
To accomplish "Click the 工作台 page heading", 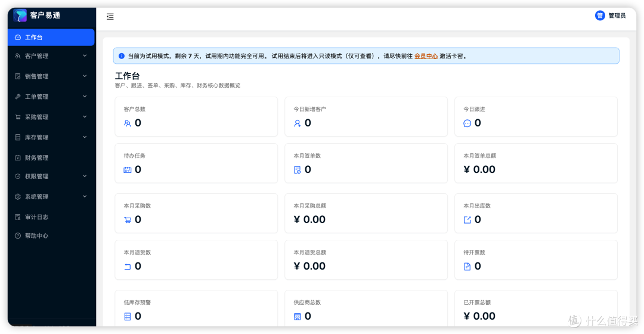I will 128,76.
